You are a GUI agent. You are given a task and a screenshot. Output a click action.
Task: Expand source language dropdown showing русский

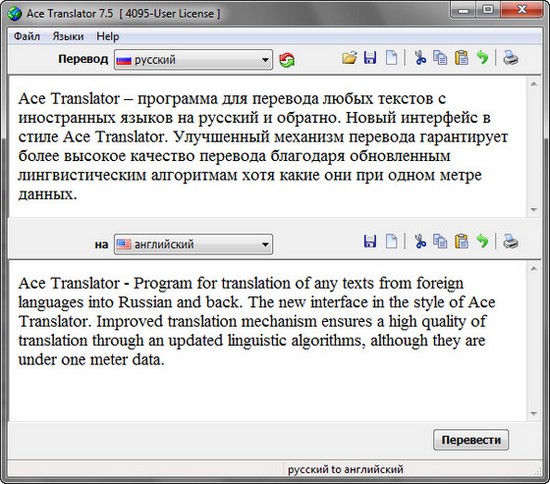point(193,60)
